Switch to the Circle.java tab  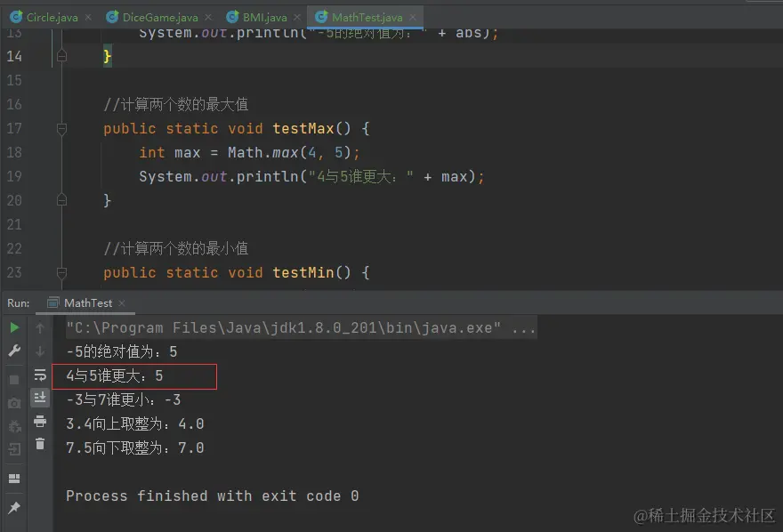click(52, 18)
